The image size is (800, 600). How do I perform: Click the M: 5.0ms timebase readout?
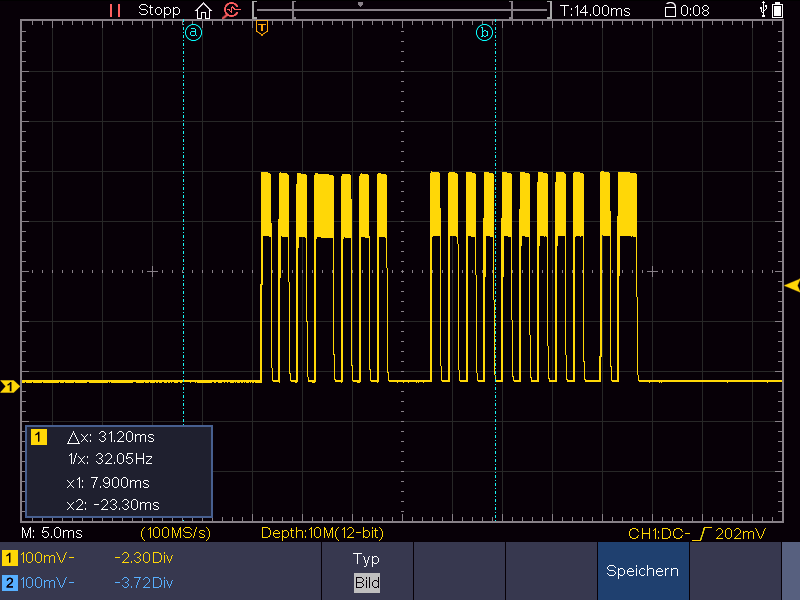tap(52, 533)
